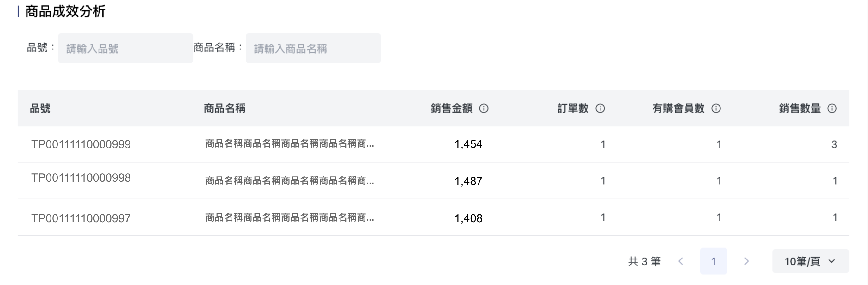Image resolution: width=868 pixels, height=285 pixels.
Task: Click info icon beside 銷售金額 header
Action: tap(484, 108)
